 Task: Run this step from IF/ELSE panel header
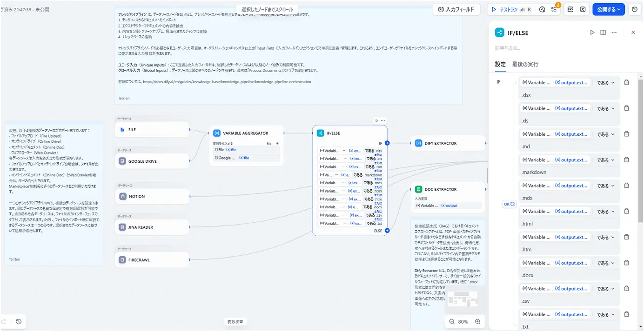click(592, 33)
